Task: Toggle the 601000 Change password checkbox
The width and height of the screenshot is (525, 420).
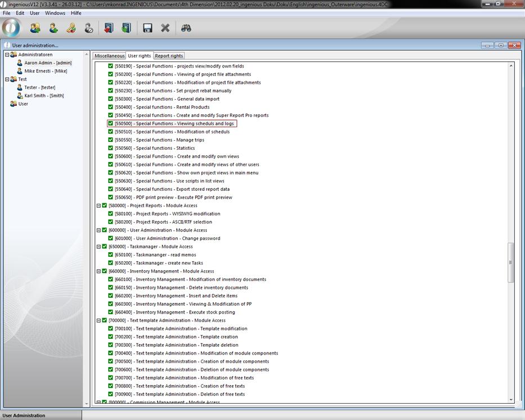Action: (111, 238)
